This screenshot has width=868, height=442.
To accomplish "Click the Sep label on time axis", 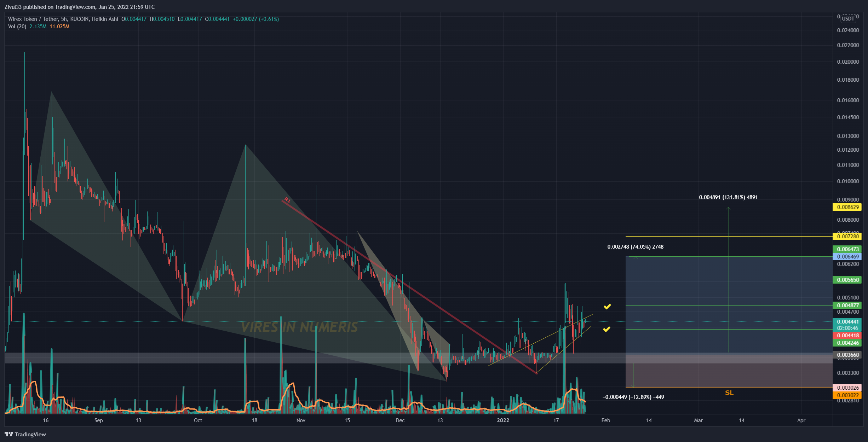I will tap(99, 420).
